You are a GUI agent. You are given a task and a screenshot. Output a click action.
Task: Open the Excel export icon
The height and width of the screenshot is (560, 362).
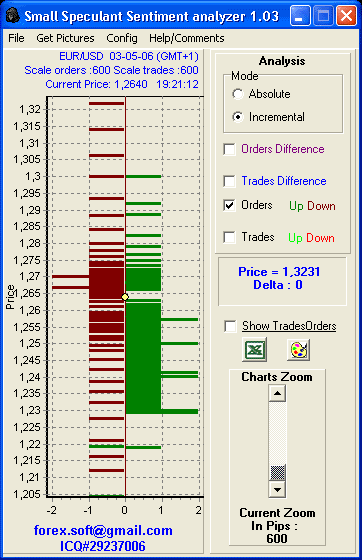click(x=254, y=349)
